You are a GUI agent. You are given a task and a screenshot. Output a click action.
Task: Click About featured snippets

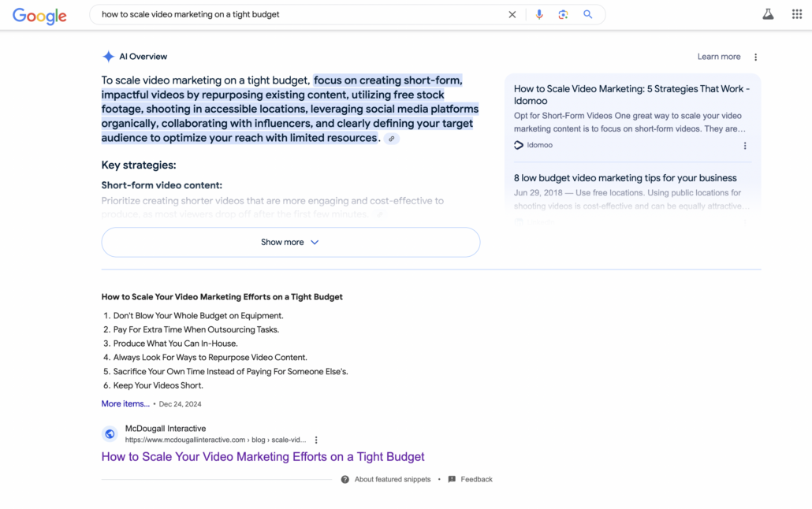pos(392,479)
